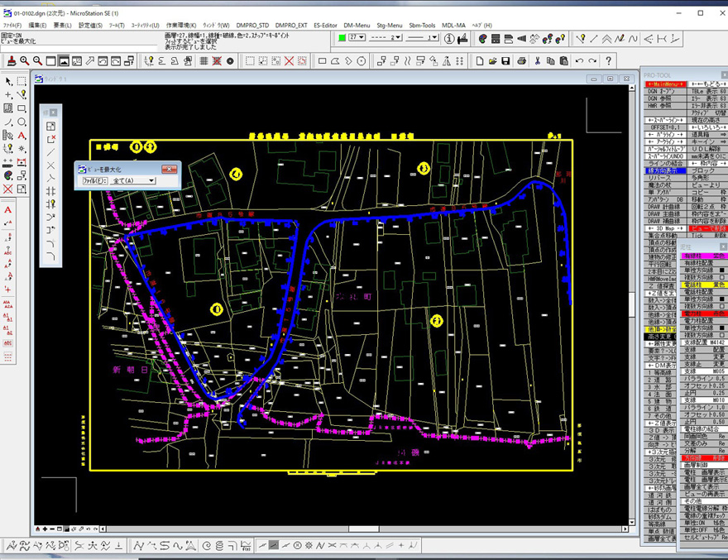Screen dimensions: 728x560
Task: Select the Place Fence tool
Action: (22, 81)
